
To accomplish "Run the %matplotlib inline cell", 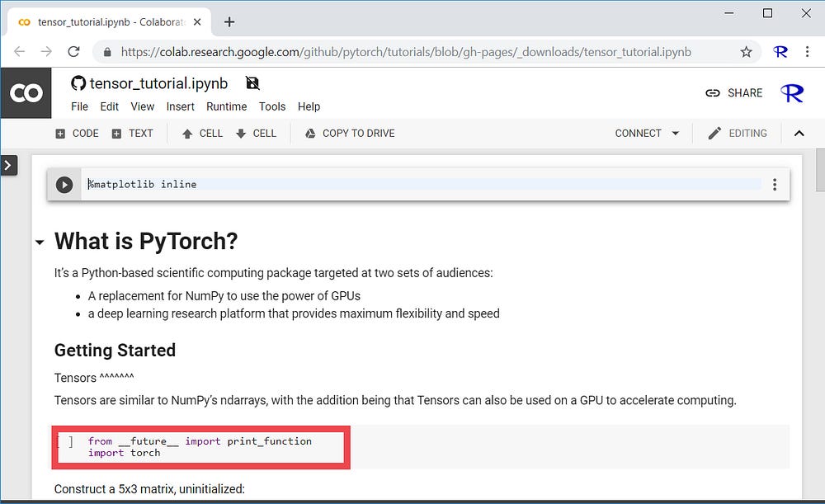I will pyautogui.click(x=64, y=185).
